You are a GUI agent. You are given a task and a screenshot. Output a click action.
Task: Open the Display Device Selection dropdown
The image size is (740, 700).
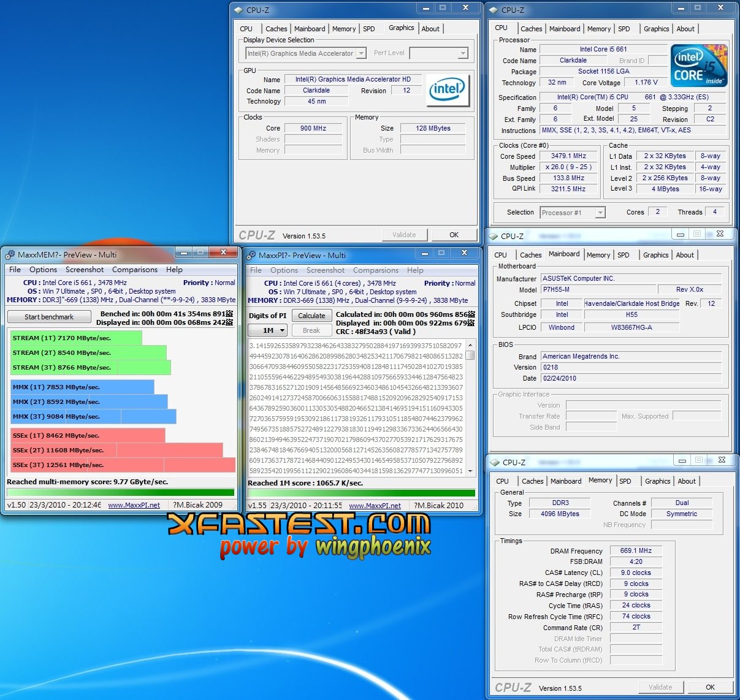[361, 53]
